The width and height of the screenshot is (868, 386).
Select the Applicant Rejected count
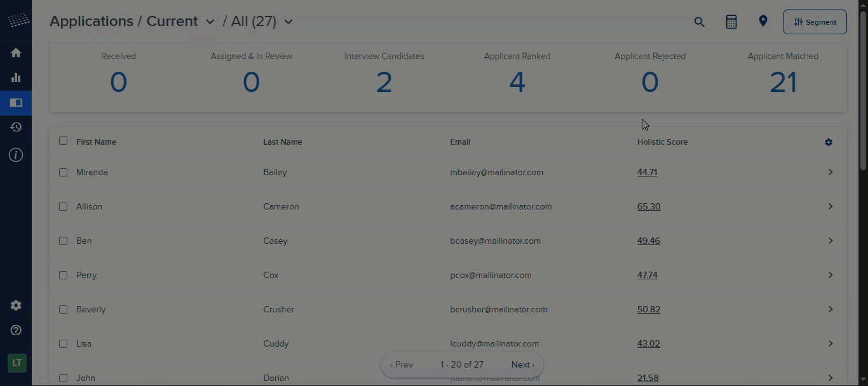[649, 83]
